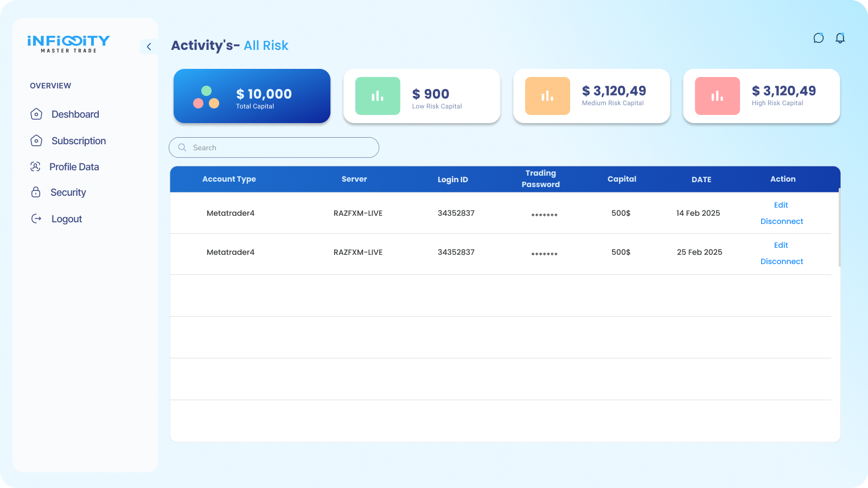Click the All Risk heading text
This screenshot has width=868, height=488.
pyautogui.click(x=266, y=46)
